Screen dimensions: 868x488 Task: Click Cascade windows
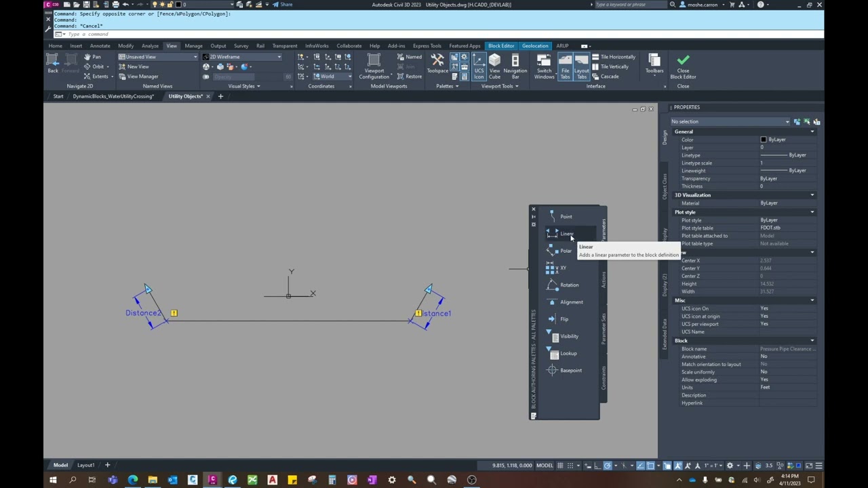(x=606, y=76)
